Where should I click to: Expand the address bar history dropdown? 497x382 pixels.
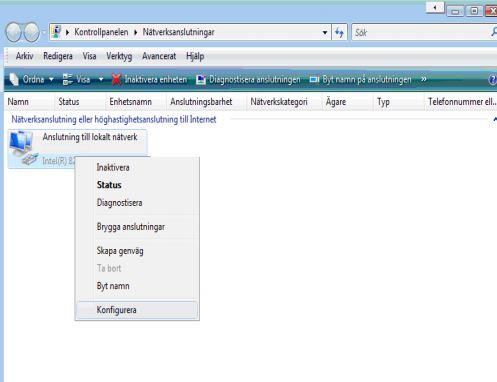pos(325,33)
